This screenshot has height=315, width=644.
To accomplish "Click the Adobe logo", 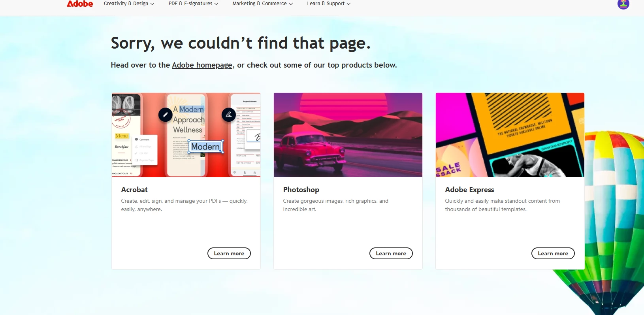I will [x=80, y=4].
